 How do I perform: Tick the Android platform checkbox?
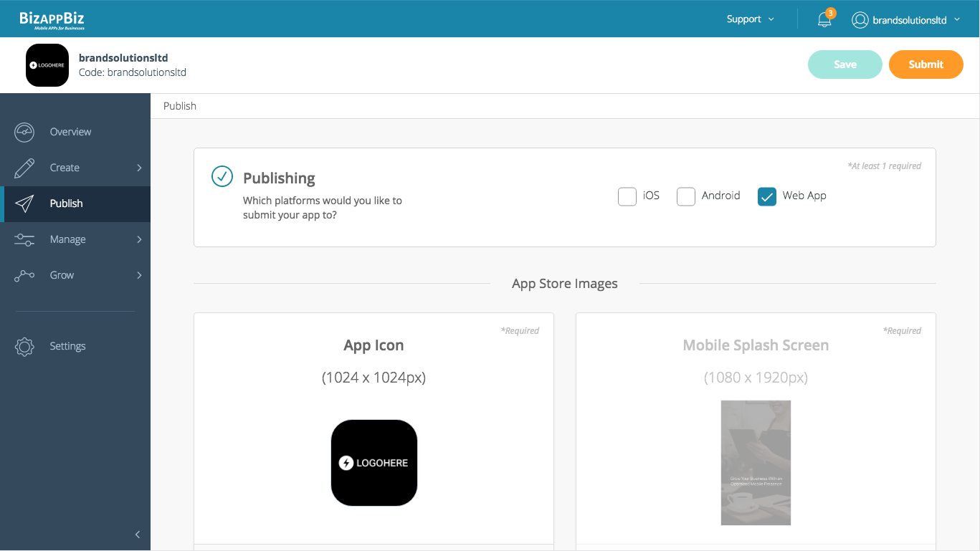(x=686, y=196)
